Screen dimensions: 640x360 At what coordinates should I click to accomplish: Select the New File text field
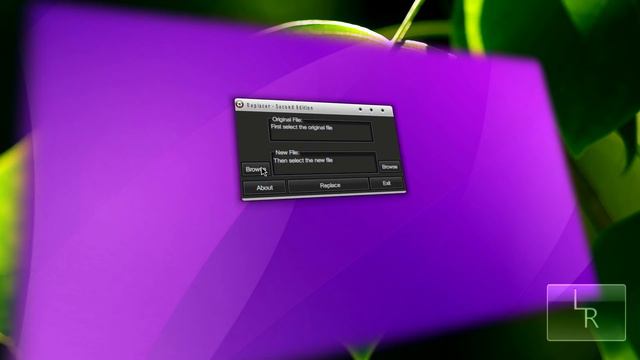coord(324,164)
